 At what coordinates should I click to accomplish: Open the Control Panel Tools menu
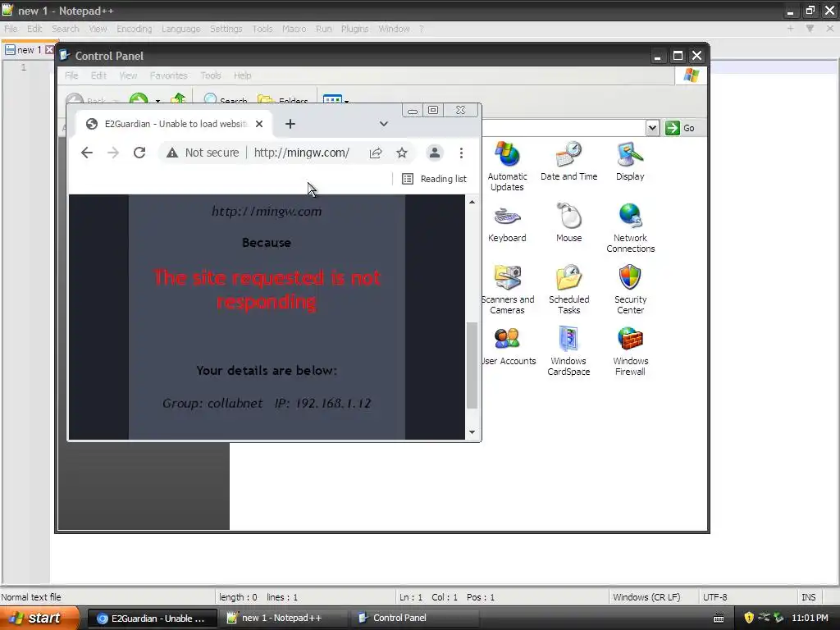(211, 75)
